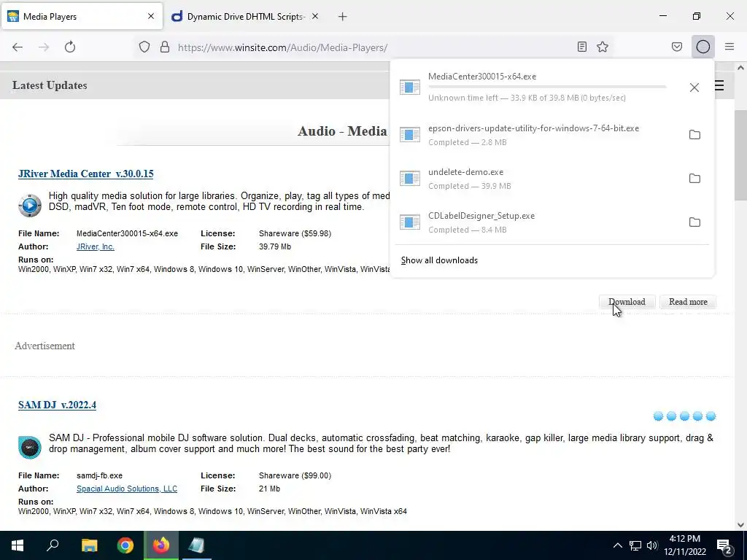
Task: Close the Media Players tab
Action: point(151,16)
